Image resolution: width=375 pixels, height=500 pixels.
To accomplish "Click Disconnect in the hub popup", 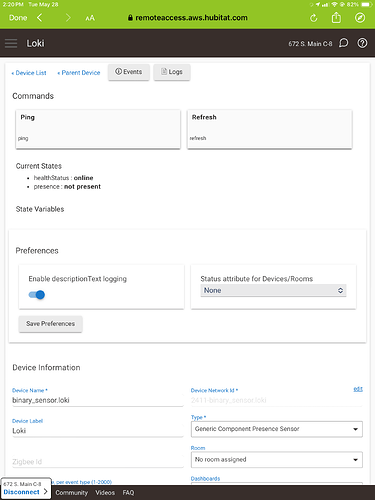I will click(x=21, y=492).
